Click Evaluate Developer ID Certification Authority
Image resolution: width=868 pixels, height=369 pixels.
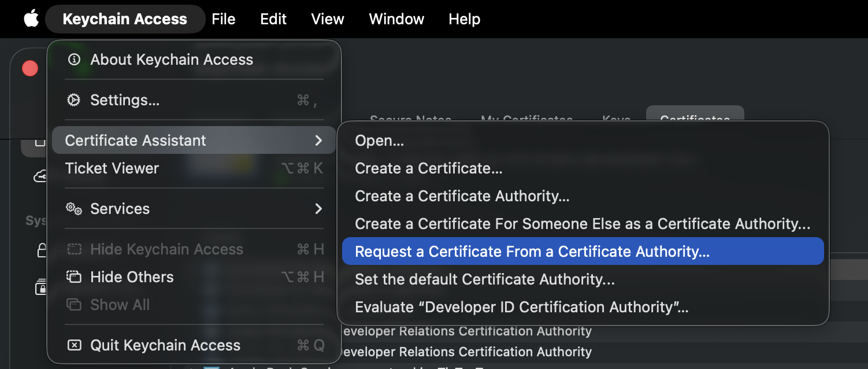click(522, 307)
